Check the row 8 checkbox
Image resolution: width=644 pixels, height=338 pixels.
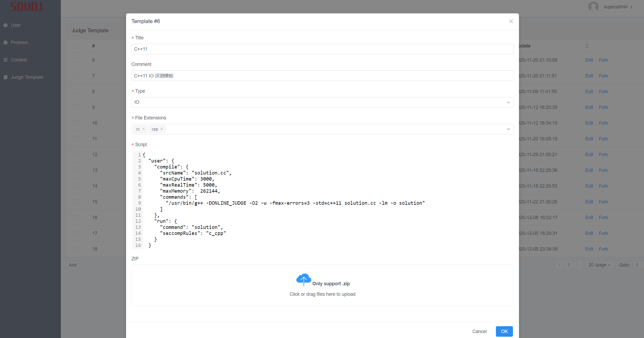pos(76,91)
